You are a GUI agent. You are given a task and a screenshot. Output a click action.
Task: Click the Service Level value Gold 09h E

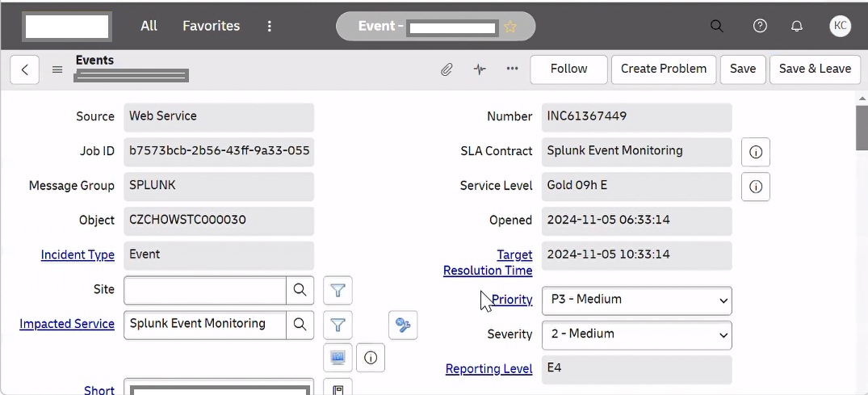coord(636,186)
